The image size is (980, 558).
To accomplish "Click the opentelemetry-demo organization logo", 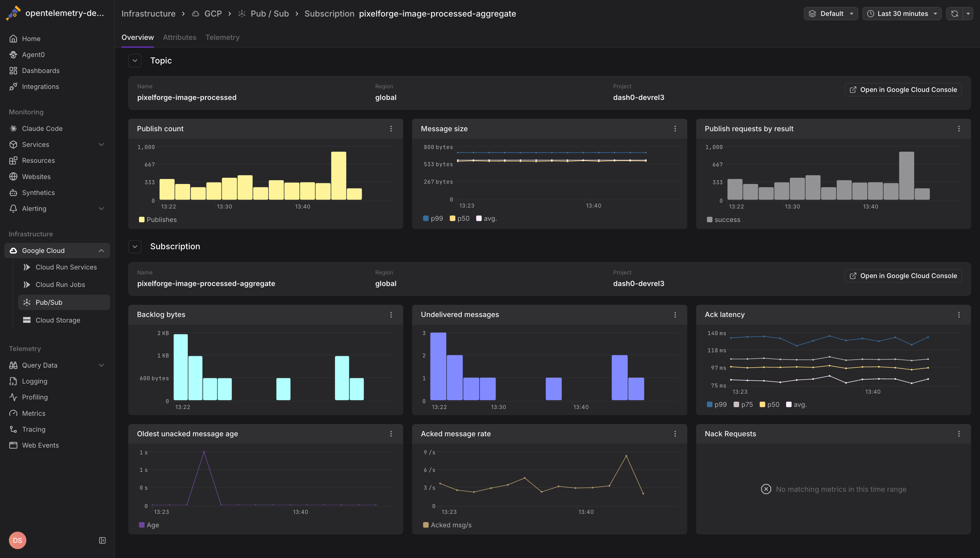I will [x=14, y=13].
